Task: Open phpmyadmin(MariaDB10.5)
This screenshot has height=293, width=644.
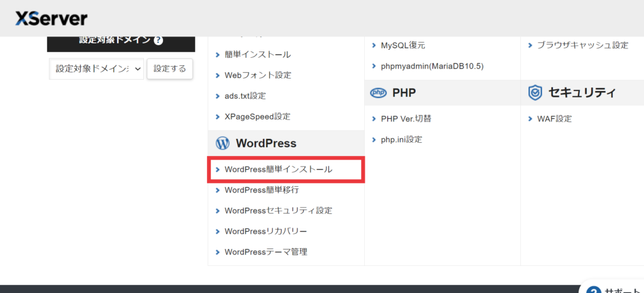Action: click(x=432, y=66)
